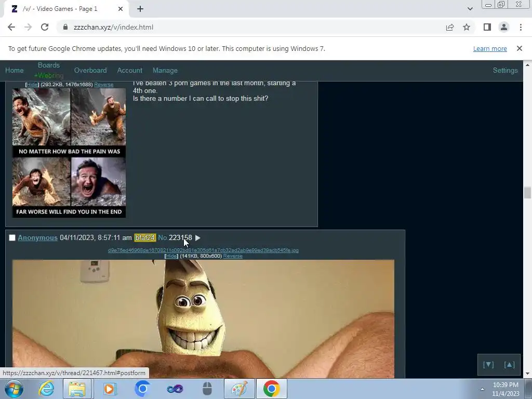
Task: Open Windows Media Player in taskbar
Action: (109, 389)
